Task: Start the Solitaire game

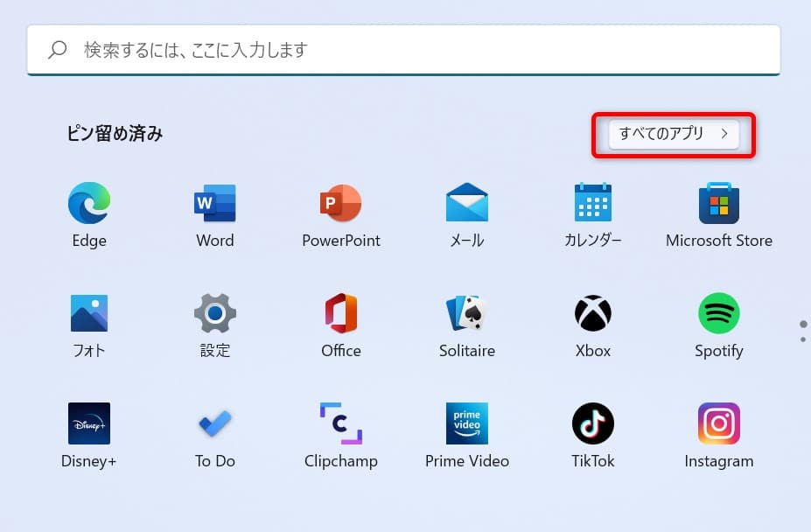Action: tap(467, 314)
